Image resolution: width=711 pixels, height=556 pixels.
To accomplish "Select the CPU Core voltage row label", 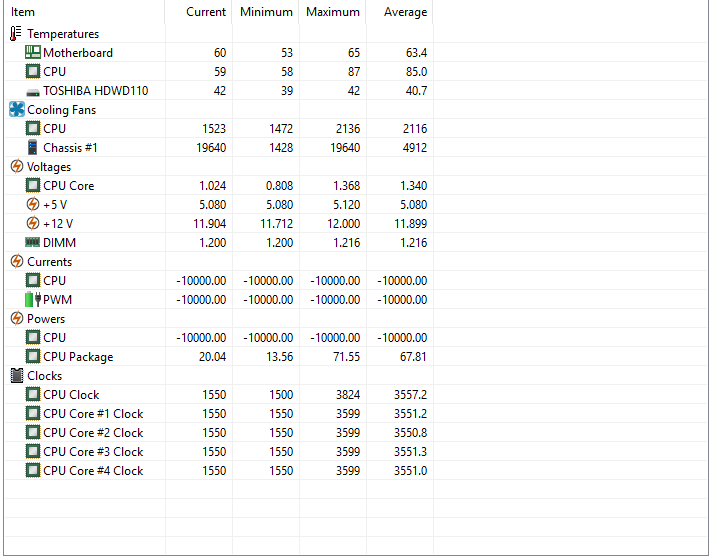I will (x=68, y=186).
